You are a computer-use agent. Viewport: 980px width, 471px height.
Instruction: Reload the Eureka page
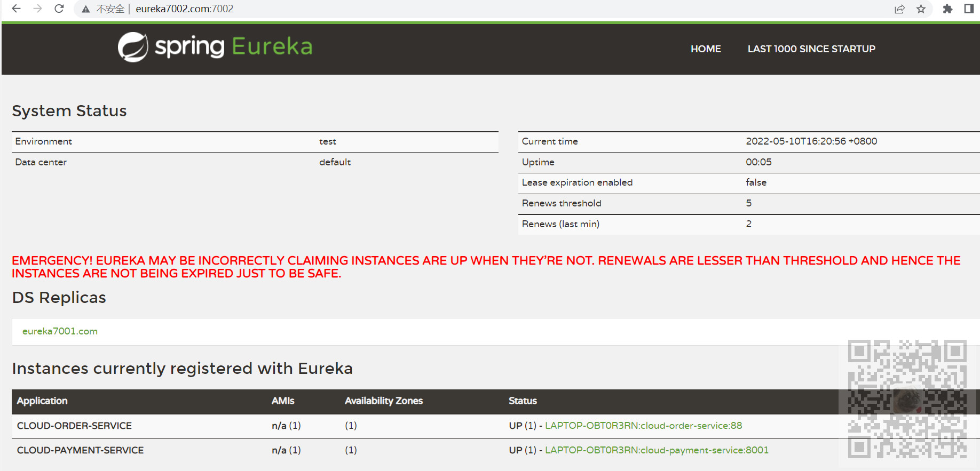(x=59, y=9)
